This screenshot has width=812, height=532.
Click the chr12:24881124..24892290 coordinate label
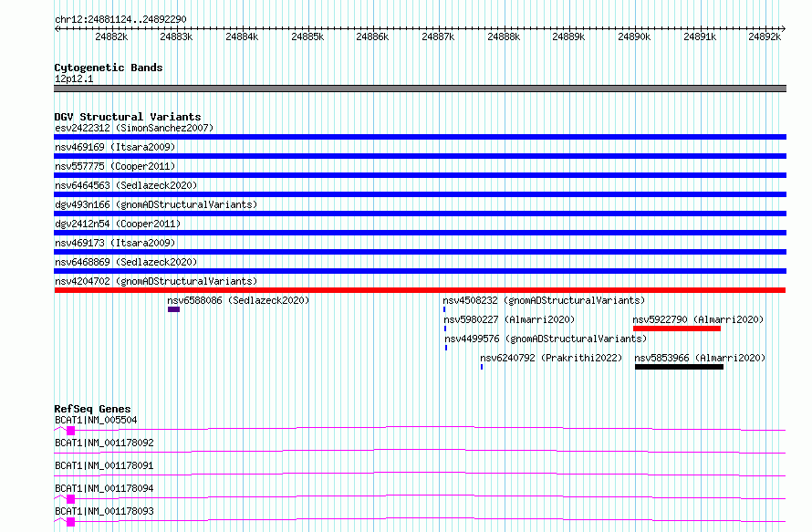120,19
